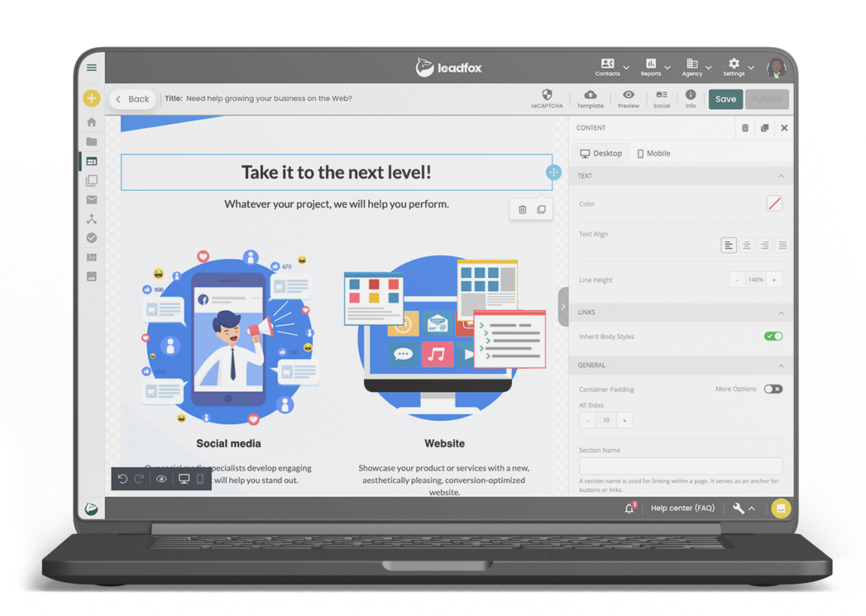The width and height of the screenshot is (866, 616).
Task: Switch to the Desktop tab
Action: (x=601, y=153)
